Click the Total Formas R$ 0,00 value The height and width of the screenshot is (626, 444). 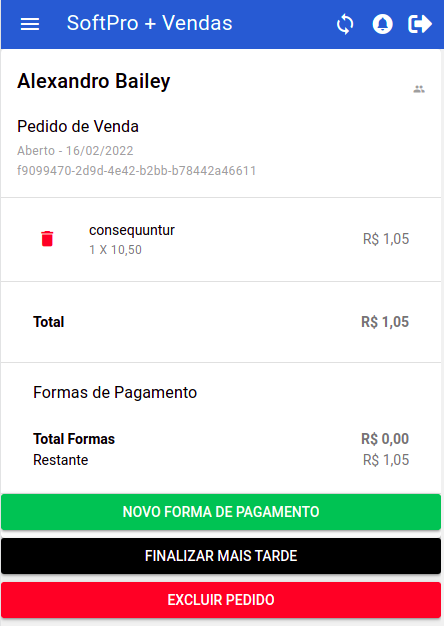tap(385, 439)
